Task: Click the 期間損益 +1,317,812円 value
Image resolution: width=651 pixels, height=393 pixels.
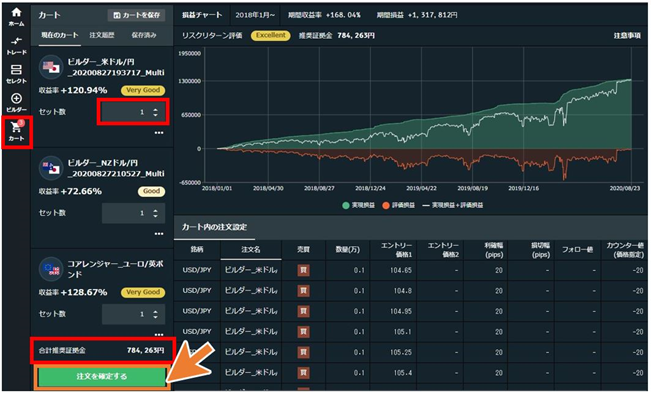Action: point(432,15)
